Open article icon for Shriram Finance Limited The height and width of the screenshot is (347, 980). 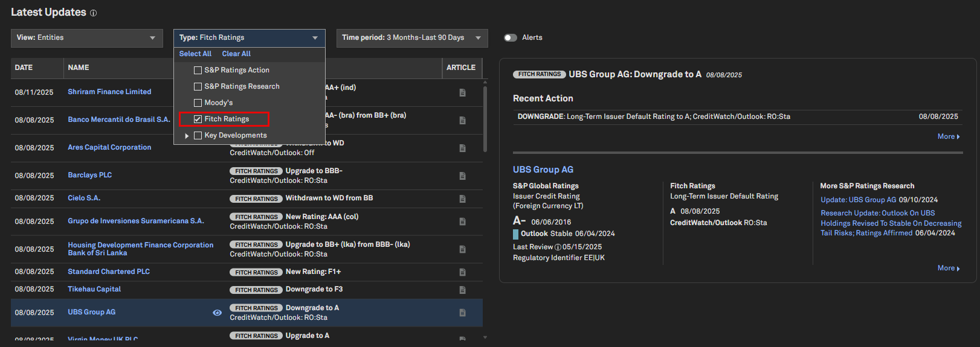pos(462,92)
